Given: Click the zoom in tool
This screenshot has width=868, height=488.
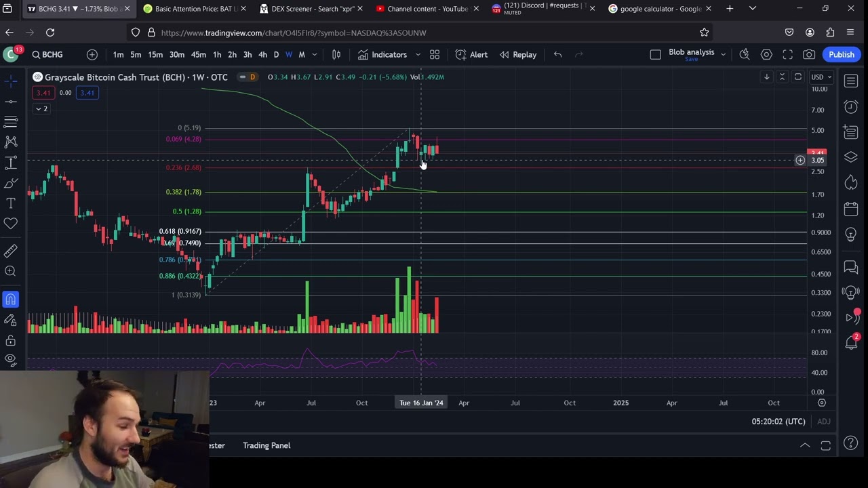Looking at the screenshot, I should coord(11,271).
